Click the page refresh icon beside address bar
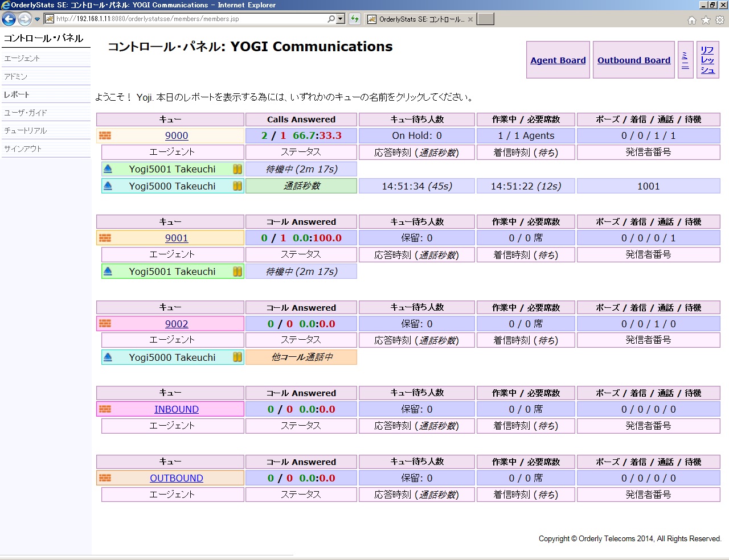The image size is (729, 560). [355, 19]
